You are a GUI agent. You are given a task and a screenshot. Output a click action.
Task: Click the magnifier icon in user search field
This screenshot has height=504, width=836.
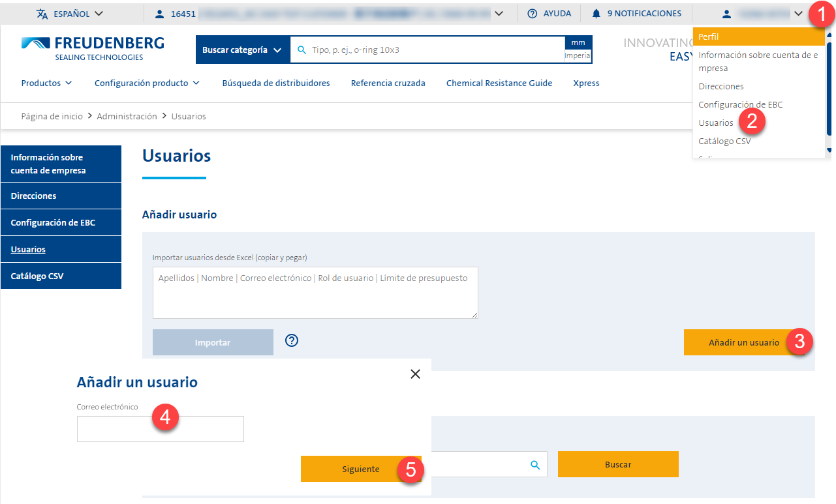point(535,465)
